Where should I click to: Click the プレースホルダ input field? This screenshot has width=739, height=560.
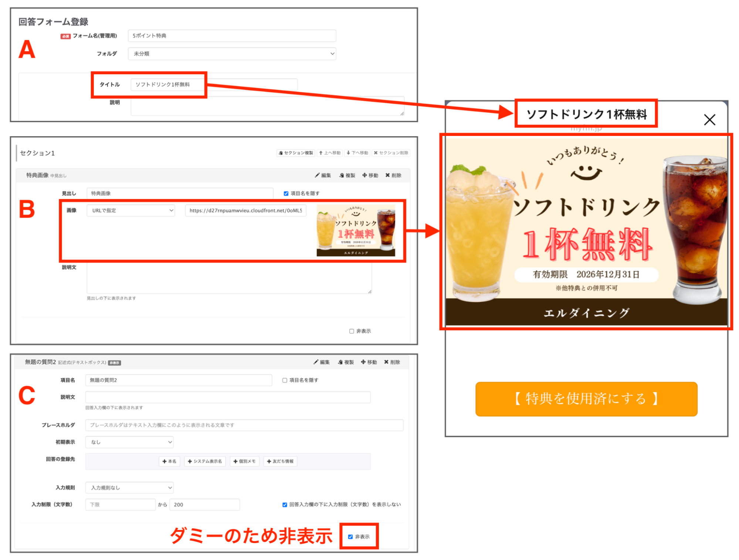click(x=244, y=425)
